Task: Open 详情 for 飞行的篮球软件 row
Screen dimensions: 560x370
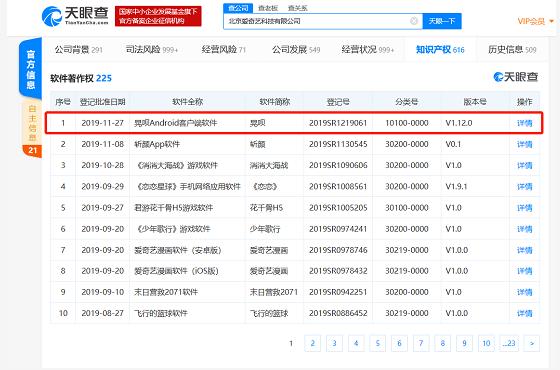Action: (524, 313)
